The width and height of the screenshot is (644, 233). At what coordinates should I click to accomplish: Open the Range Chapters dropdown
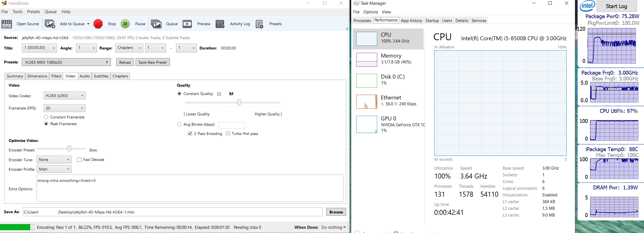[129, 48]
